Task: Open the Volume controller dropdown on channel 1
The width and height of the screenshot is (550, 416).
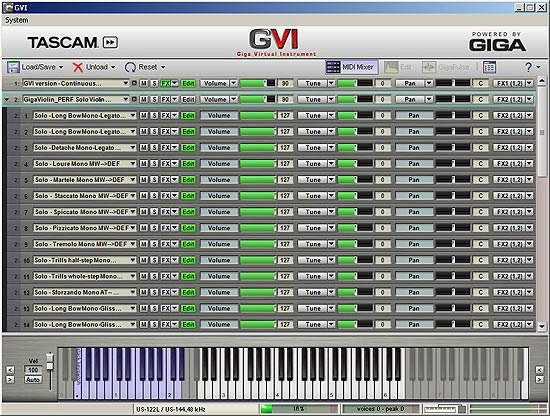Action: 234,83
